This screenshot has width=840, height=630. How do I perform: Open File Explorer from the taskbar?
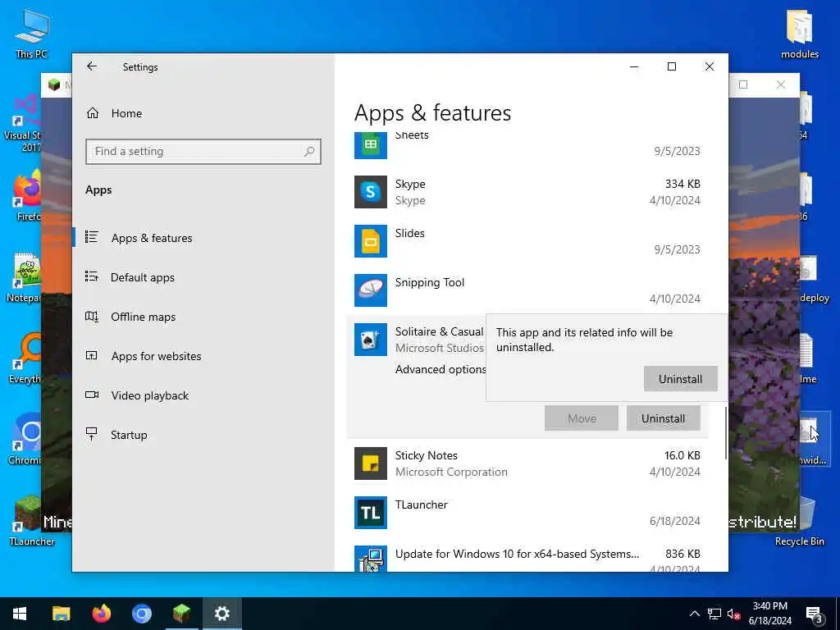coord(61,614)
